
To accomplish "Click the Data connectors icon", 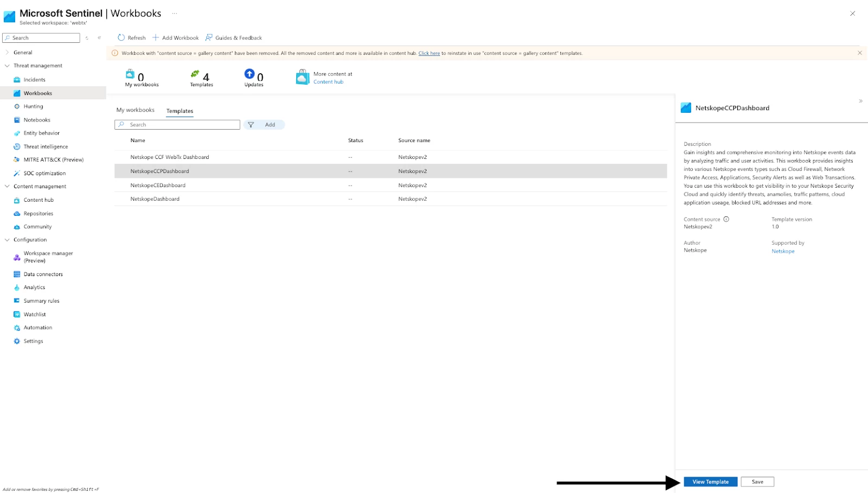I will pyautogui.click(x=17, y=274).
